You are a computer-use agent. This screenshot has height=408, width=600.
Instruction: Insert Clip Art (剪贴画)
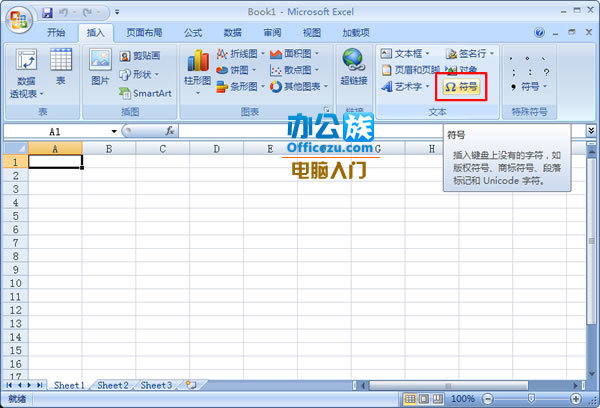coord(140,56)
